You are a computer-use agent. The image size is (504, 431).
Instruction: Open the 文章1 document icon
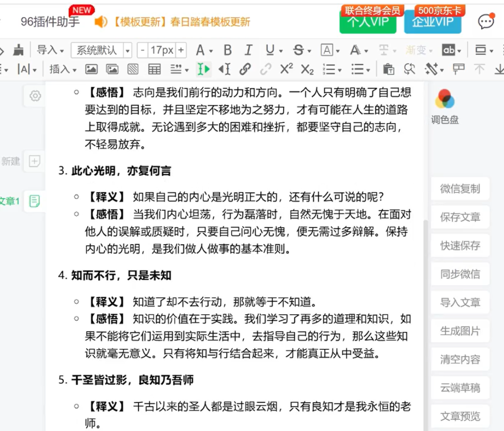click(x=35, y=201)
